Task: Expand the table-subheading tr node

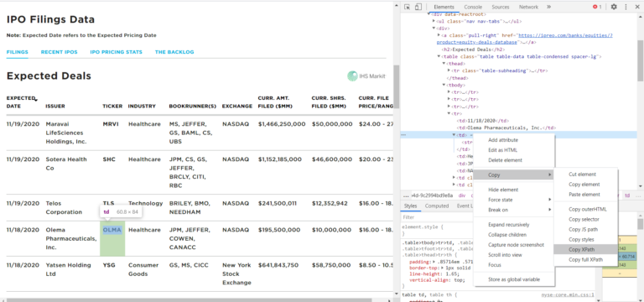Action: pyautogui.click(x=449, y=70)
